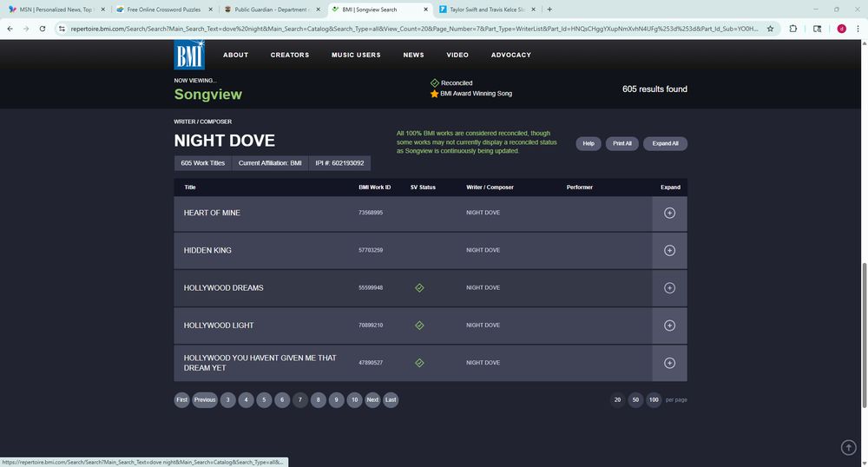Go to page 8
Image resolution: width=868 pixels, height=467 pixels.
coord(319,399)
